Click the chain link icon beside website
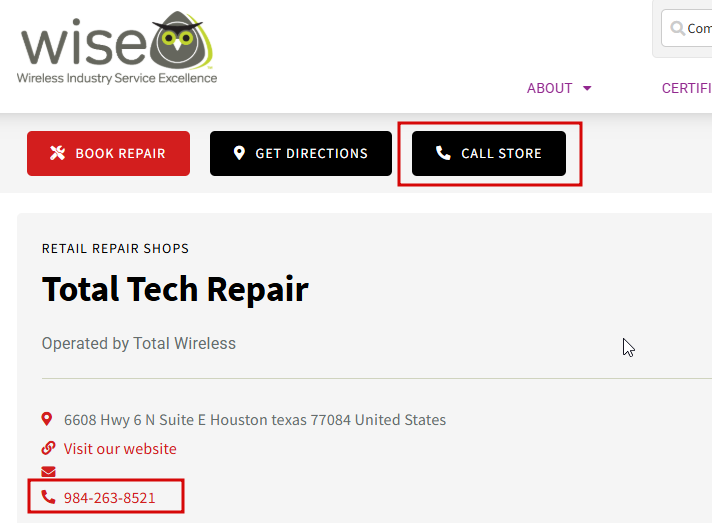Viewport: 712px width, 523px height. pos(48,448)
